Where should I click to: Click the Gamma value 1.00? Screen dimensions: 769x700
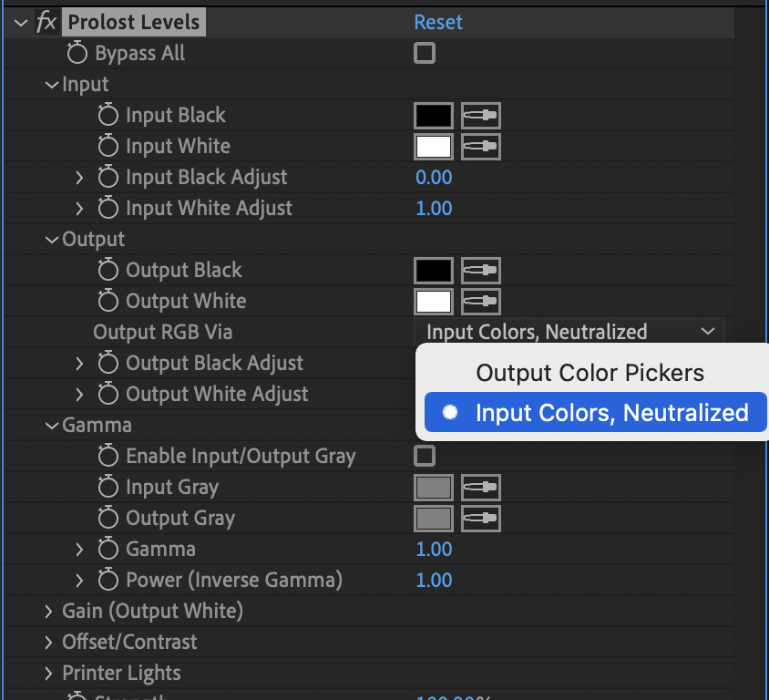click(x=434, y=549)
